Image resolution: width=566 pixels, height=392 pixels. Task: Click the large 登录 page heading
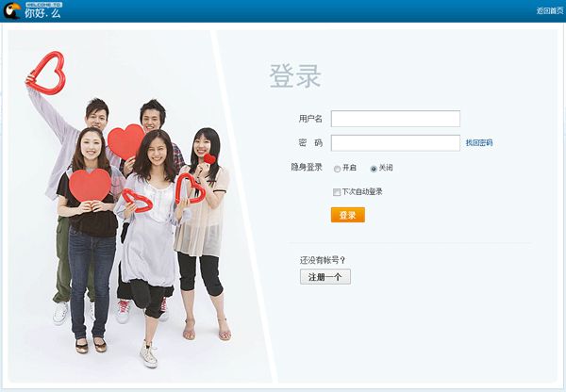click(295, 75)
